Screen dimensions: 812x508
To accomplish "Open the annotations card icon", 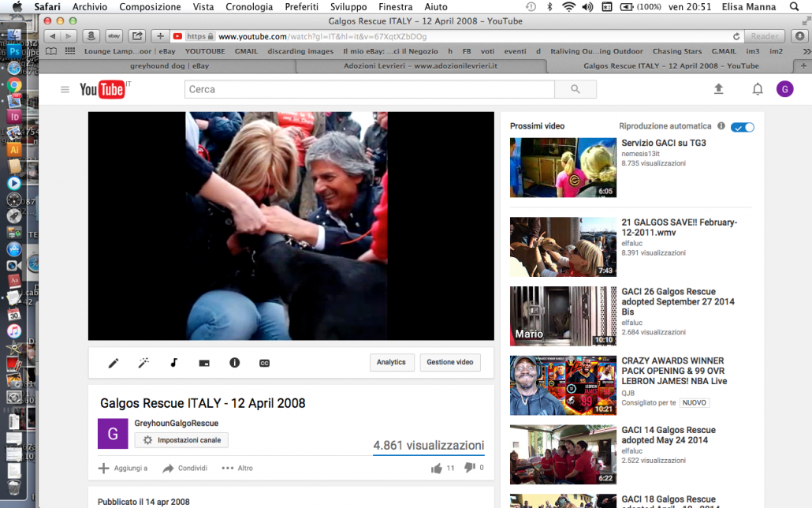I will (x=204, y=364).
